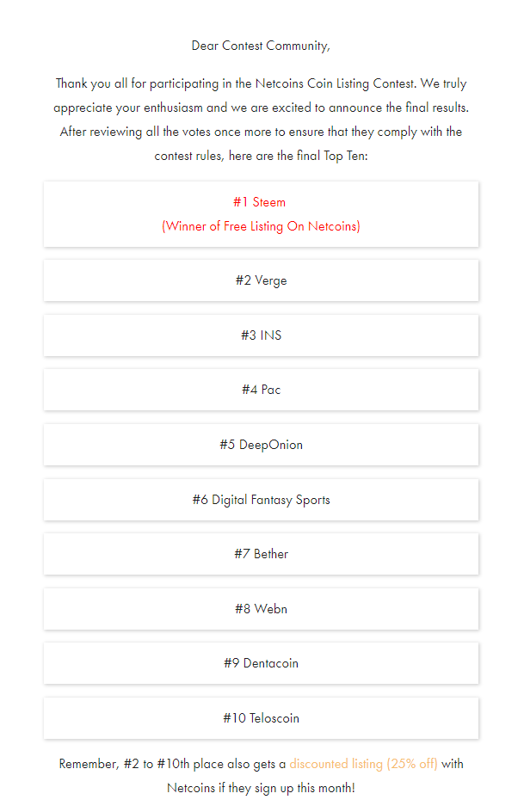This screenshot has width=524, height=812.
Task: Click the Dear Contest Community greeting
Action: 261,46
